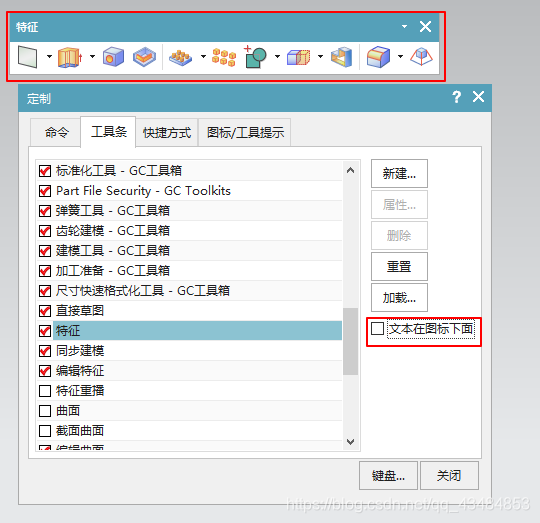The image size is (540, 523).
Task: Expand the Extrude dropdown arrow
Action: [92, 56]
